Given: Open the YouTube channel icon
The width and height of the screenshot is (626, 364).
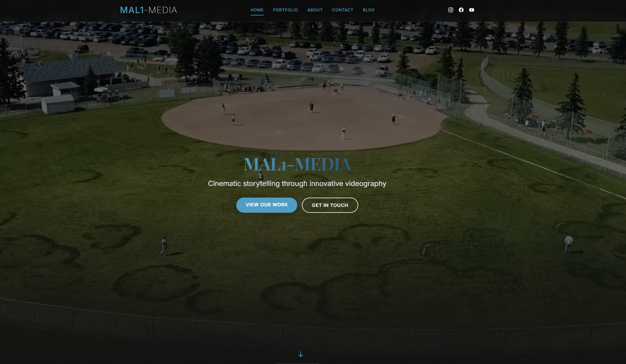Looking at the screenshot, I should coord(471,10).
